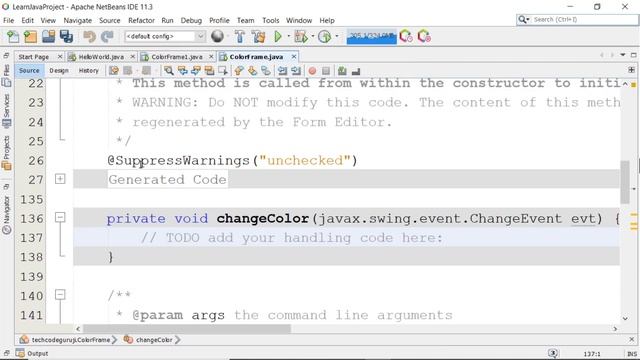
Task: Click the Open Project toolbar icon
Action: [x=48, y=37]
